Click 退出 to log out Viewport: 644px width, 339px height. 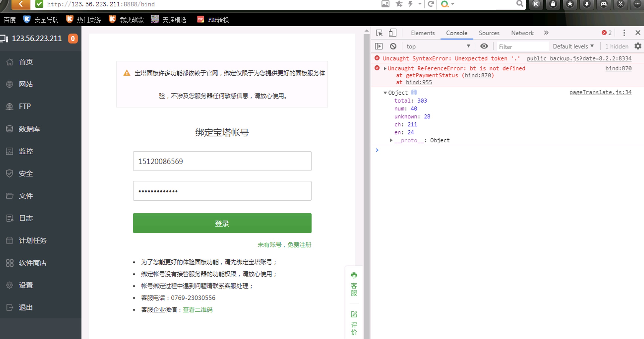click(40, 307)
